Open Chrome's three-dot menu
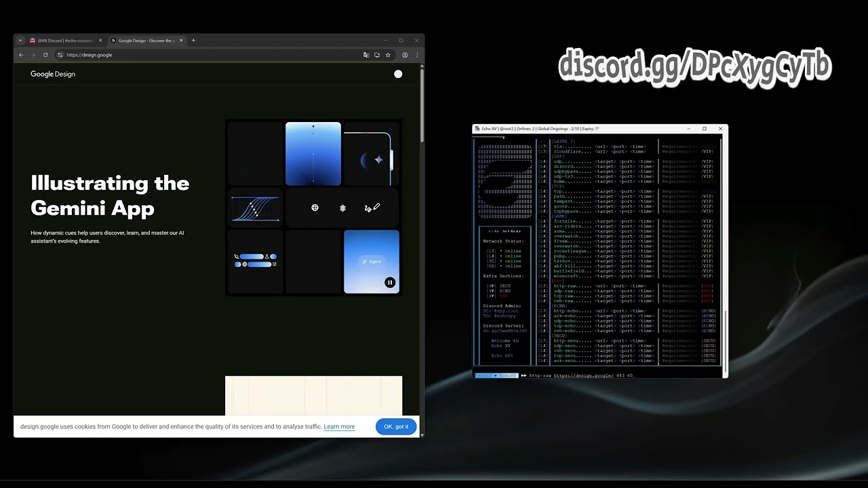The height and width of the screenshot is (488, 868). pos(417,55)
